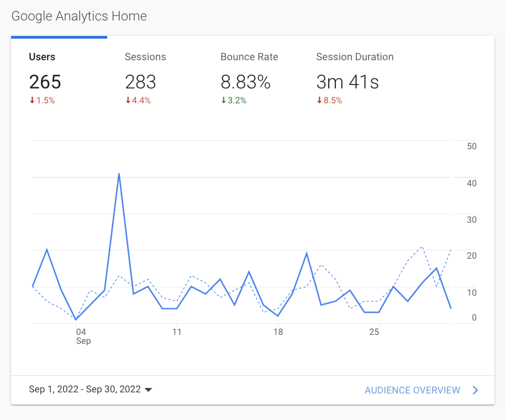The width and height of the screenshot is (505, 420).
Task: Click the chevron next to Audience Overview
Action: (x=475, y=390)
